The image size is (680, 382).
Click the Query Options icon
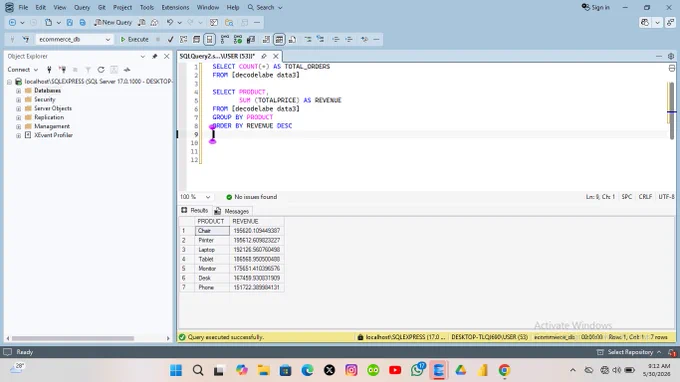196,39
